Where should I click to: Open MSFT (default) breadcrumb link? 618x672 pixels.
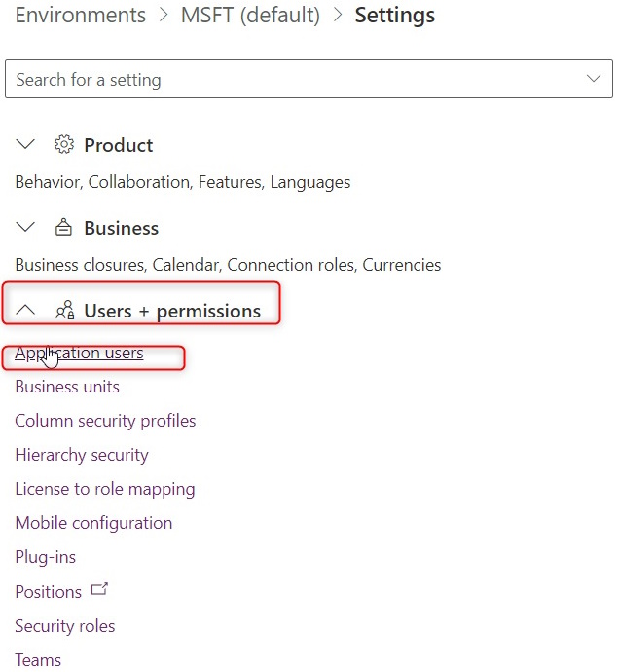point(250,16)
